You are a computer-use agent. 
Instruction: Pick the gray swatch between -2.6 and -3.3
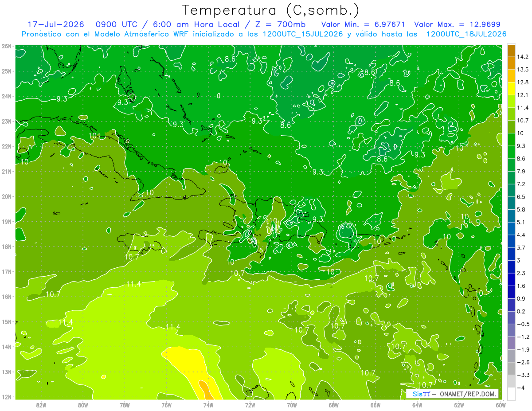[x=511, y=368]
